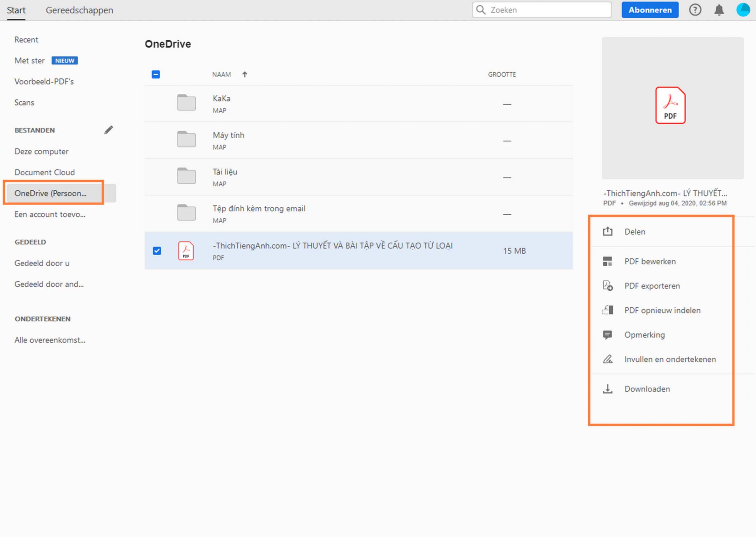Click the pencil icon next to BESTANDEN

tap(109, 130)
